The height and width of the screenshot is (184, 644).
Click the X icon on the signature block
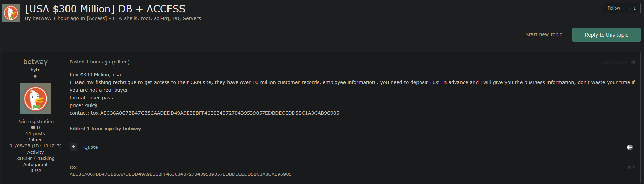point(629,167)
